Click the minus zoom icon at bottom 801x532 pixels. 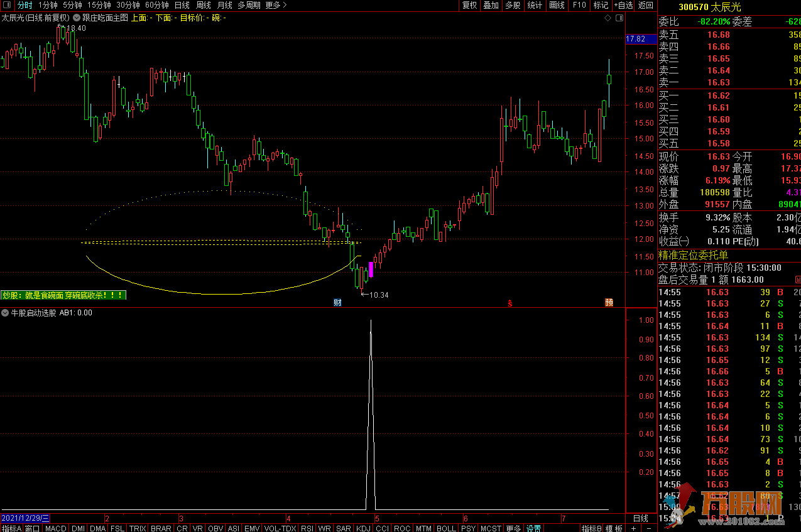point(650,529)
